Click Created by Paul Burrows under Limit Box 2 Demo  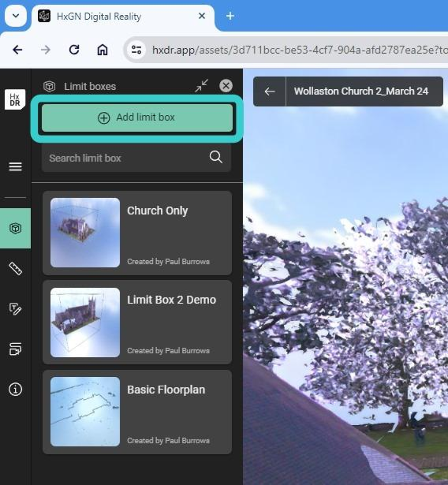pos(168,350)
